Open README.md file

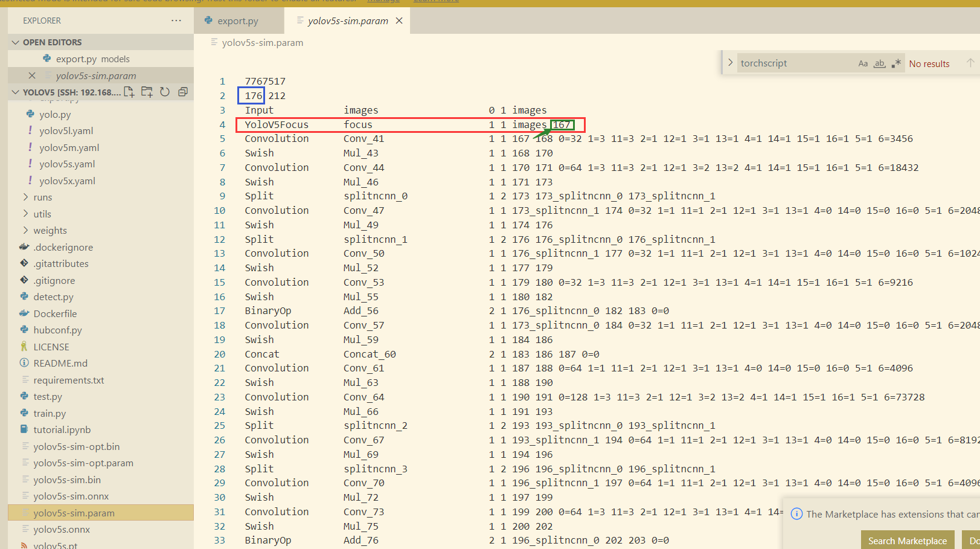tap(60, 363)
